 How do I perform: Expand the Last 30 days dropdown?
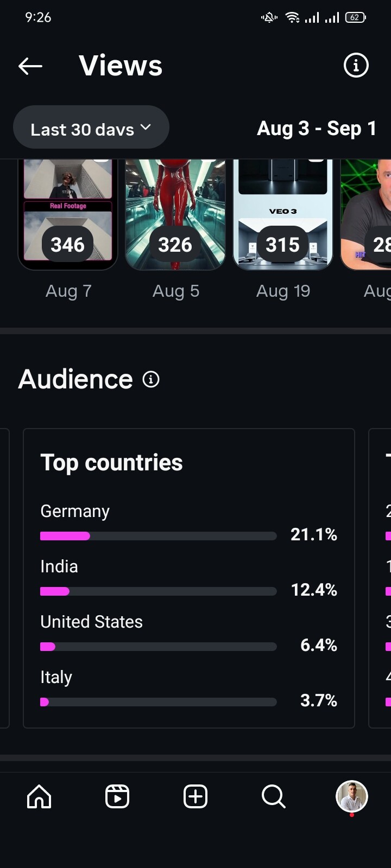(91, 128)
